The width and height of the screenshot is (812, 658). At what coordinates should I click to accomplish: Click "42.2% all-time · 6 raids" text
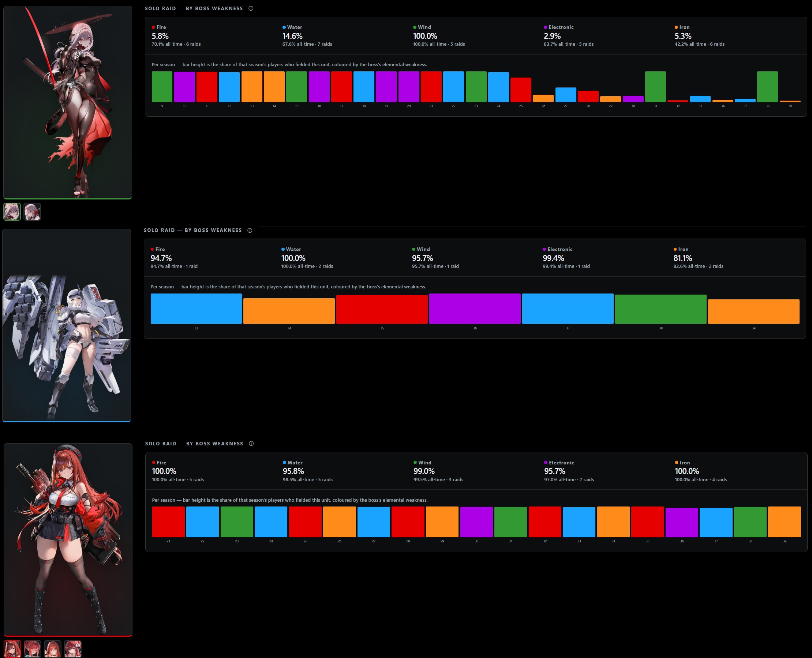click(699, 44)
